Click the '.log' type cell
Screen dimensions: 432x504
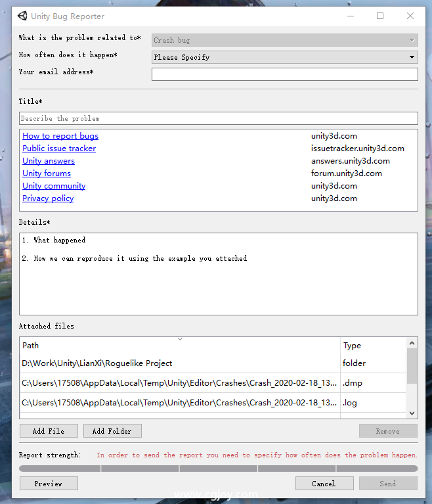click(374, 403)
